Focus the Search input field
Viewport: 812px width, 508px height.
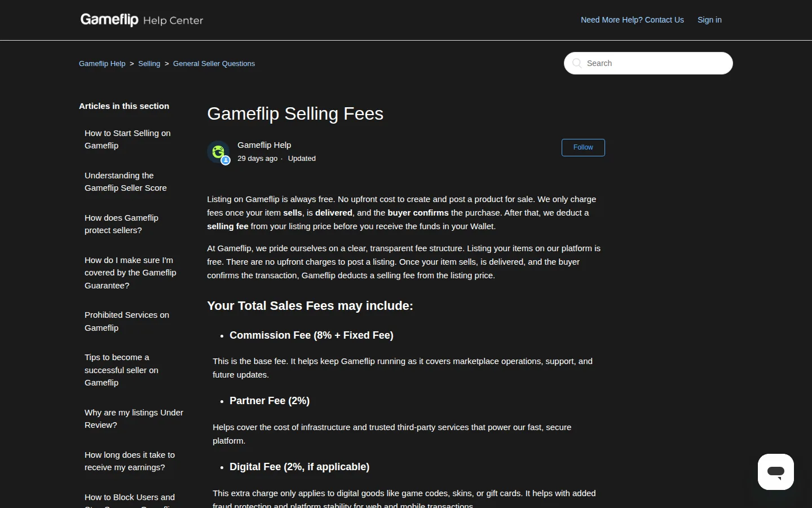pos(648,63)
